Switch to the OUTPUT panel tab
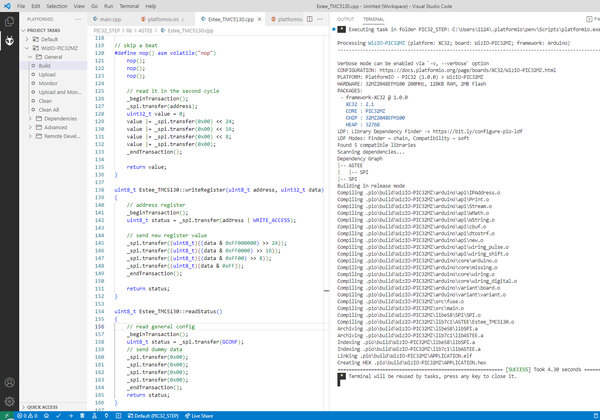Image resolution: width=600 pixels, height=420 pixels. pyautogui.click(x=345, y=19)
